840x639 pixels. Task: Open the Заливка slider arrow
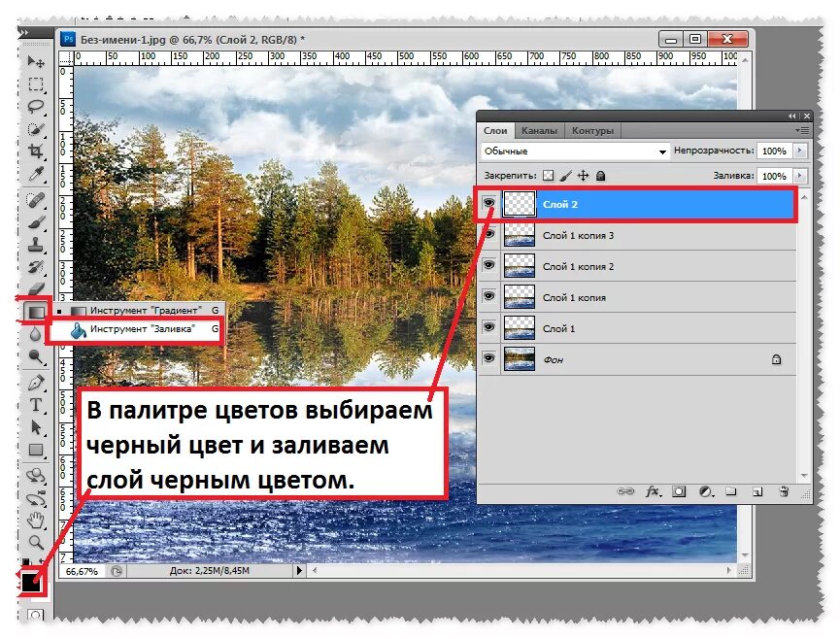(x=800, y=176)
